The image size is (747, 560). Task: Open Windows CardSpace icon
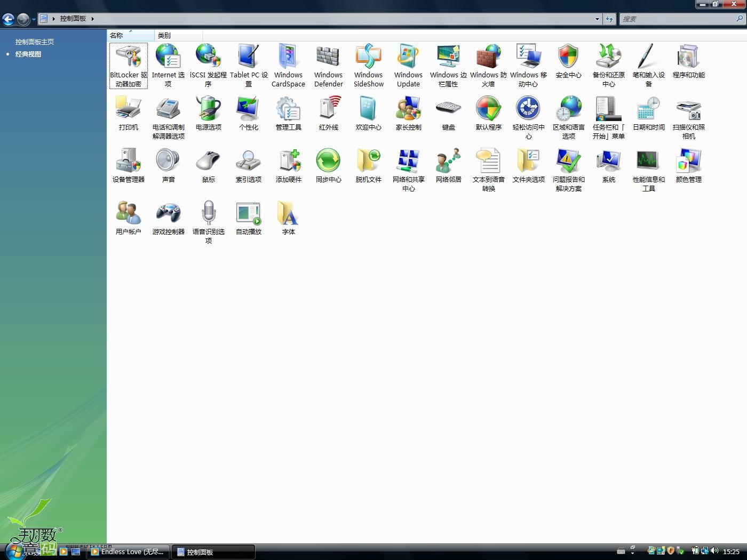289,57
